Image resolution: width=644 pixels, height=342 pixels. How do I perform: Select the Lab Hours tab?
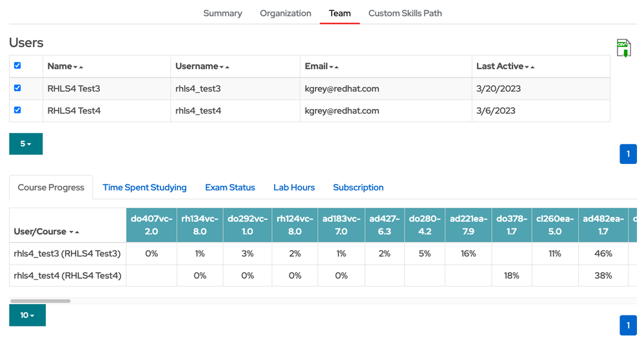[294, 188]
